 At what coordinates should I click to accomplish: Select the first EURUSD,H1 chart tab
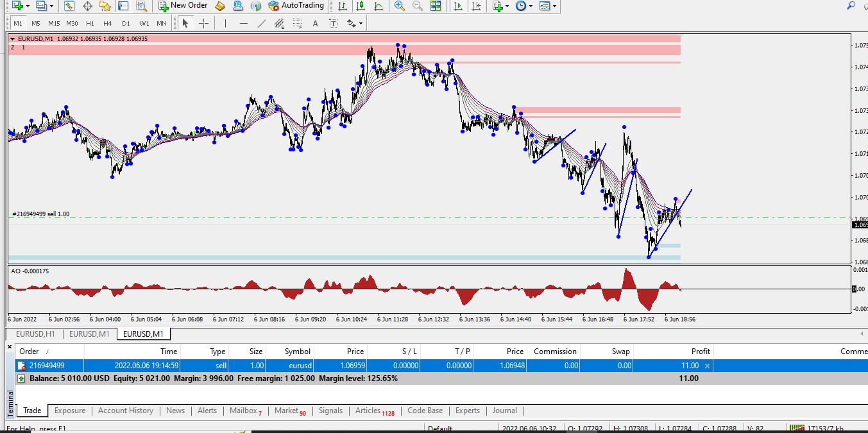pyautogui.click(x=35, y=334)
